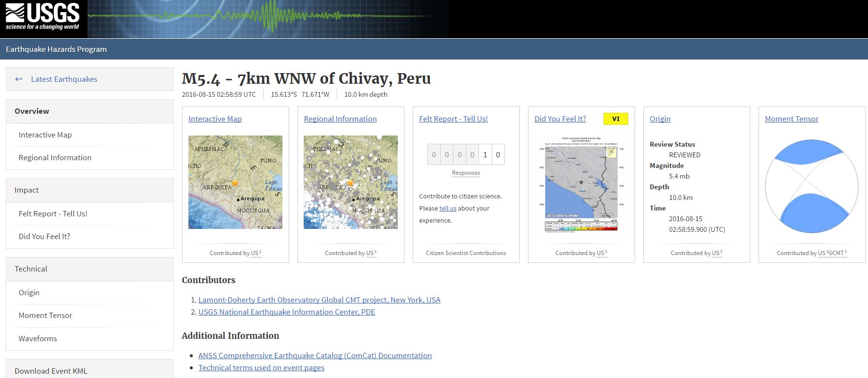Select Did You Feel It? sidebar item

tap(45, 237)
